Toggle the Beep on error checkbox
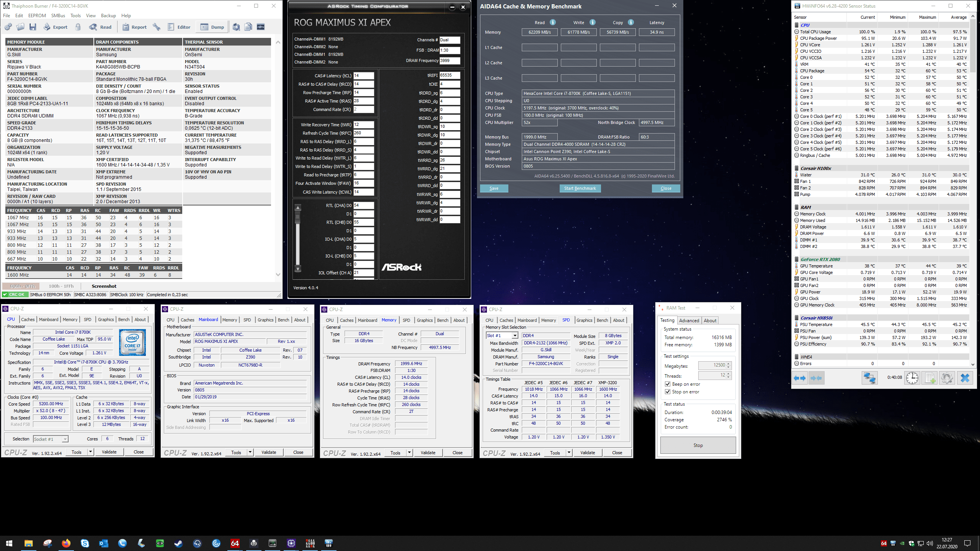Screen dimensions: 980x551 point(668,384)
